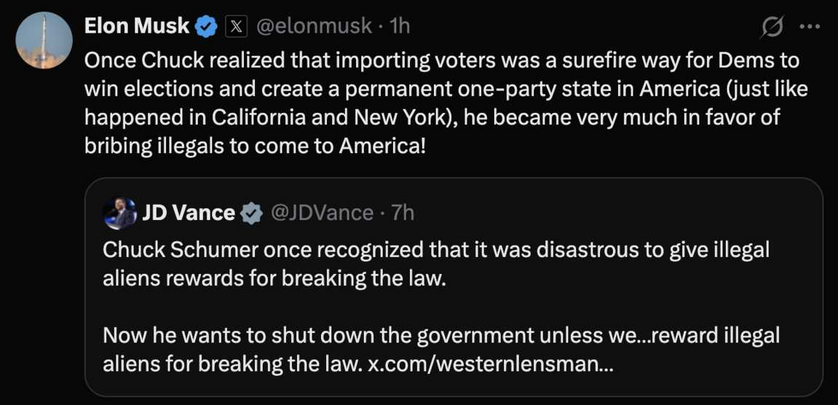Click JD Vance's small avatar in quote

tap(119, 212)
